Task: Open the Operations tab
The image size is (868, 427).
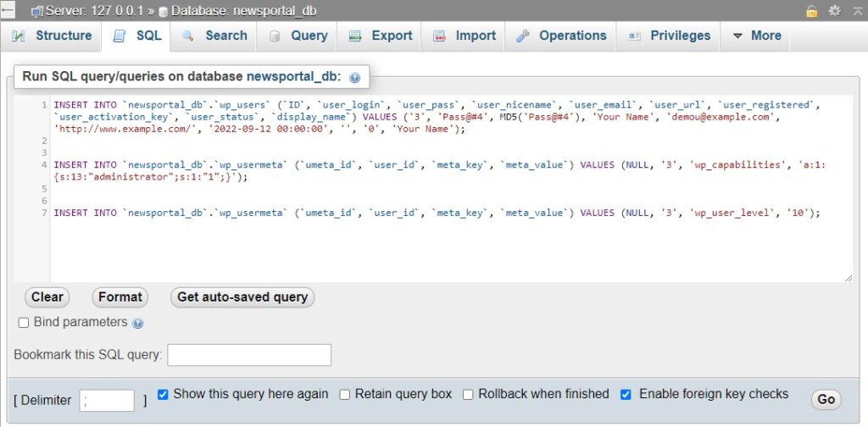Action: pos(561,36)
